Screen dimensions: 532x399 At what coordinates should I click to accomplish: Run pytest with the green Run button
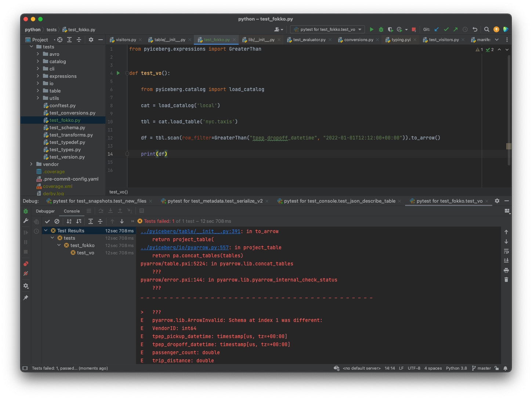(x=372, y=29)
